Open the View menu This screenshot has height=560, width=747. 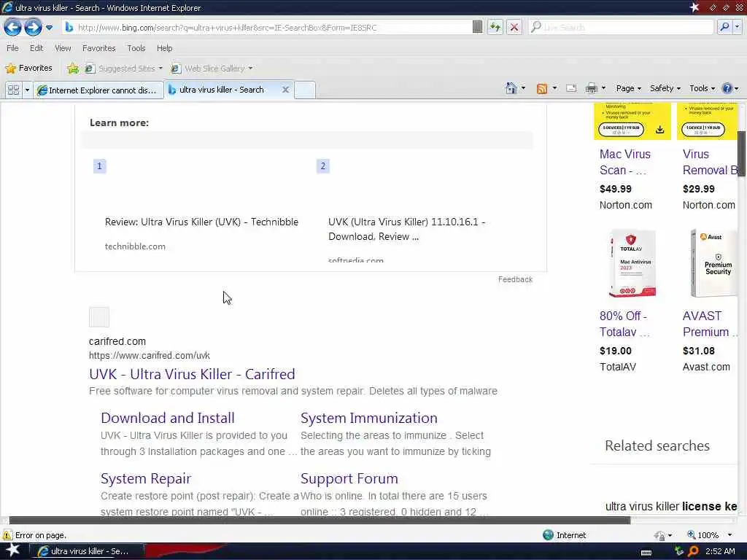(x=63, y=48)
